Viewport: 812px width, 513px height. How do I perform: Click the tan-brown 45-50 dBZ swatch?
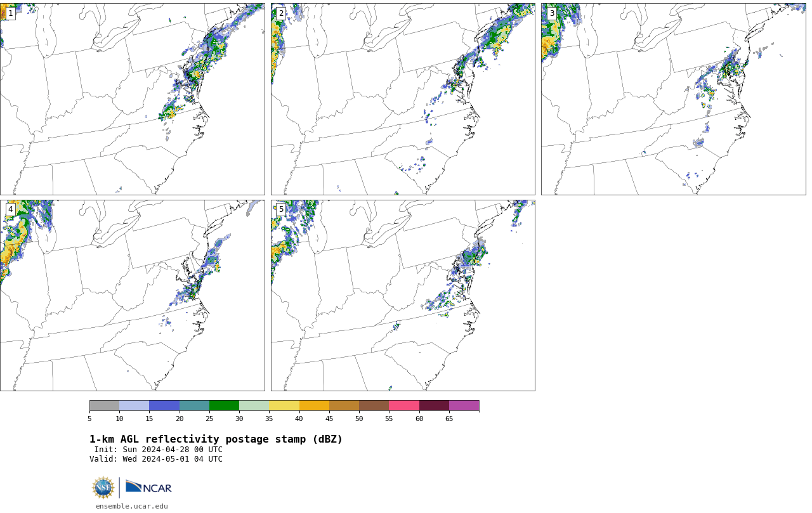pyautogui.click(x=344, y=406)
